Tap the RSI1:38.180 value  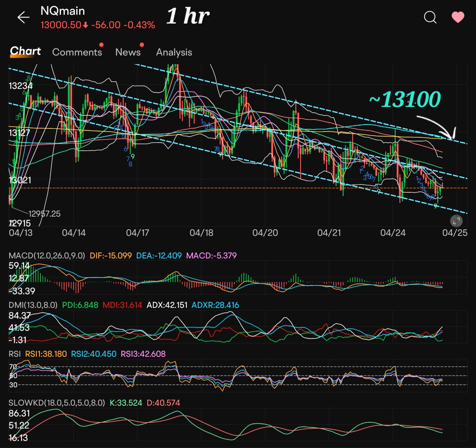point(46,354)
